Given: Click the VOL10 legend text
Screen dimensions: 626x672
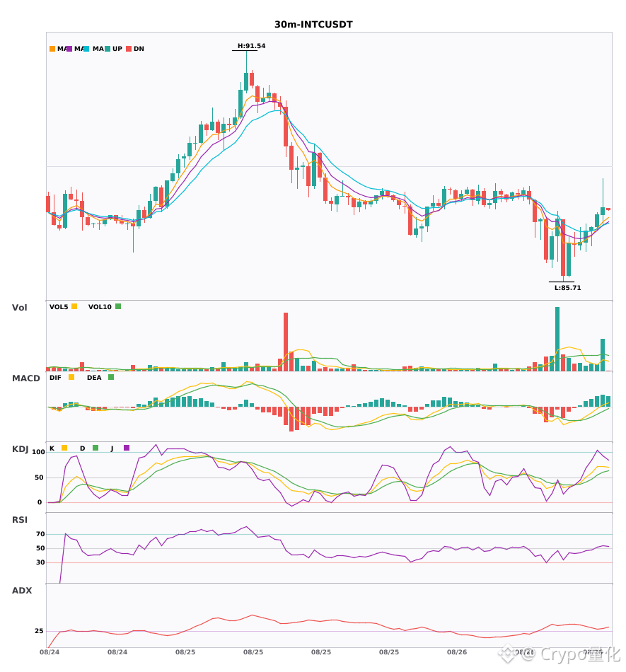Looking at the screenshot, I should (100, 307).
